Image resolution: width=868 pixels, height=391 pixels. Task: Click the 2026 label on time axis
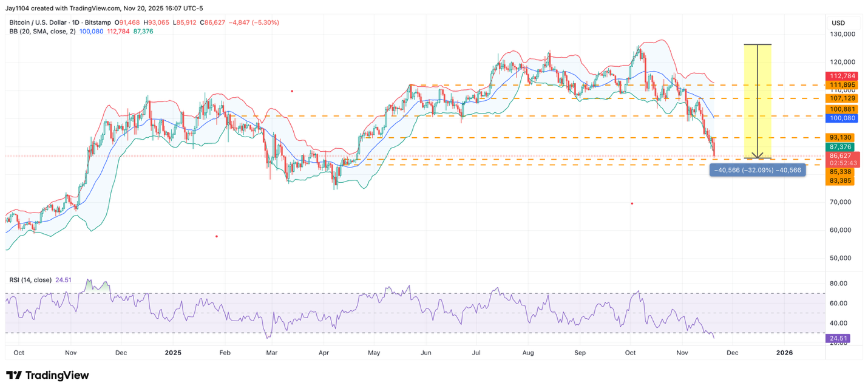(x=784, y=352)
